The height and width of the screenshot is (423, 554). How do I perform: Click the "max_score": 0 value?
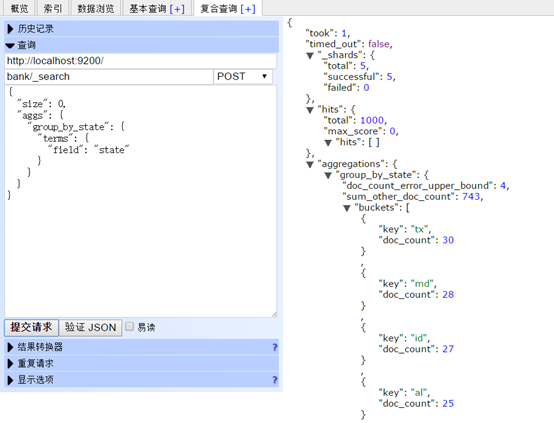[x=392, y=131]
